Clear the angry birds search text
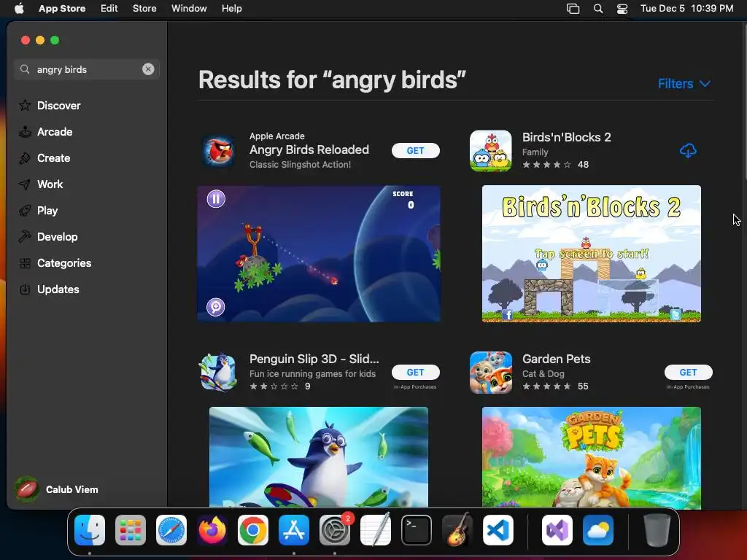Image resolution: width=747 pixels, height=560 pixels. pyautogui.click(x=148, y=69)
